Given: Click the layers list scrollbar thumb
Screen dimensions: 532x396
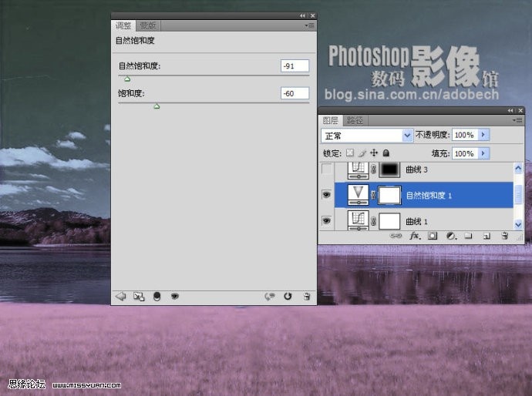Looking at the screenshot, I should click(518, 195).
